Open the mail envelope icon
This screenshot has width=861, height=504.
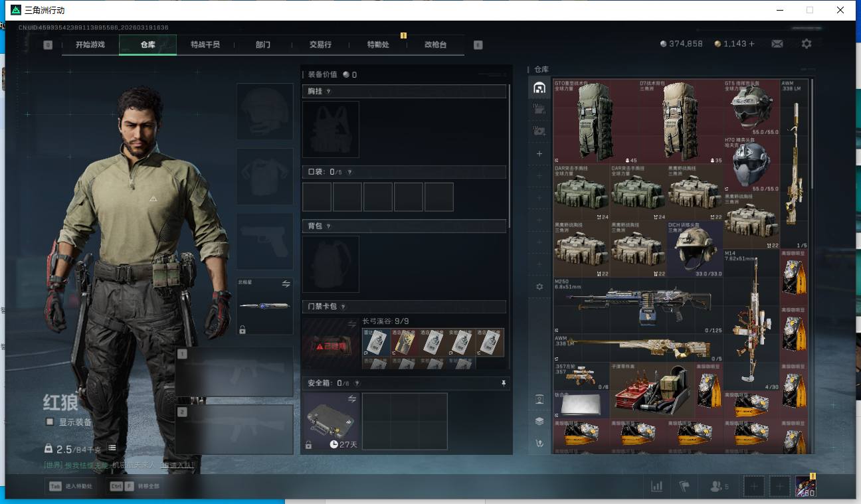(x=777, y=44)
